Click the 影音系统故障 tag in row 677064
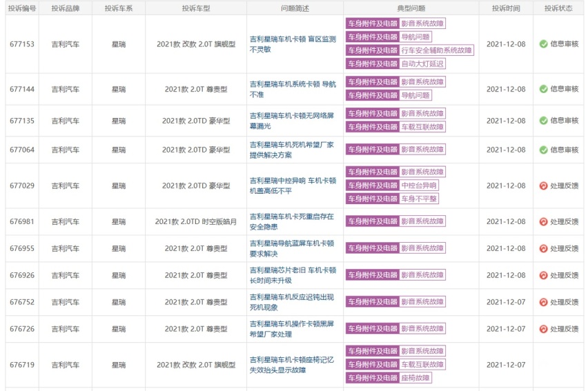This screenshot has height=391, width=588. click(x=422, y=150)
